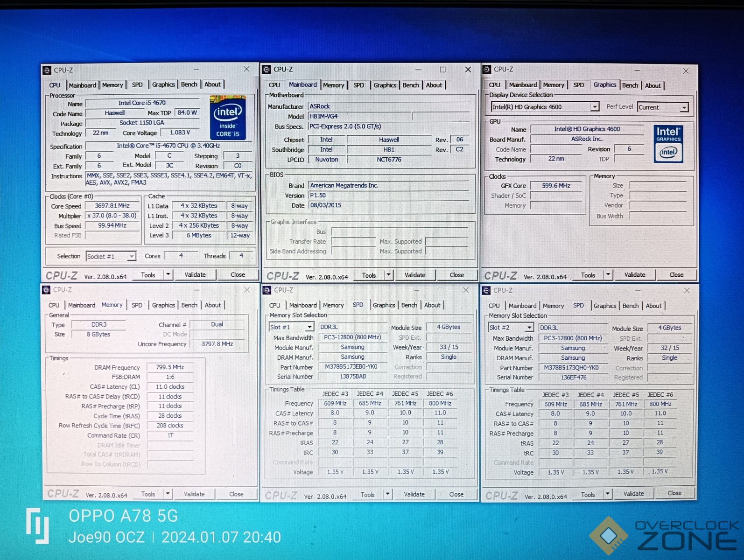Image resolution: width=744 pixels, height=560 pixels.
Task: Open the Tools dropdown arrow in the CPU window
Action: (168, 274)
